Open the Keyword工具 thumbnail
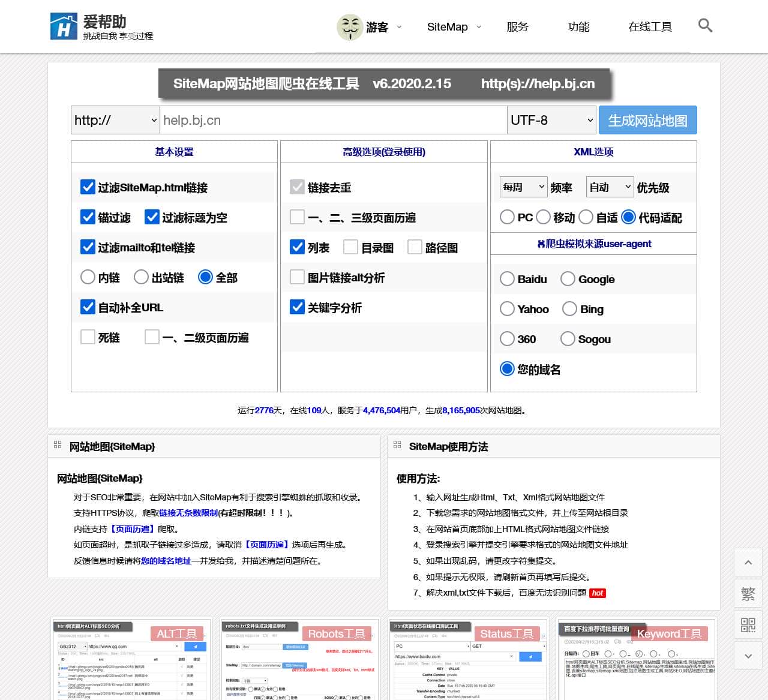This screenshot has width=768, height=700. tap(637, 659)
